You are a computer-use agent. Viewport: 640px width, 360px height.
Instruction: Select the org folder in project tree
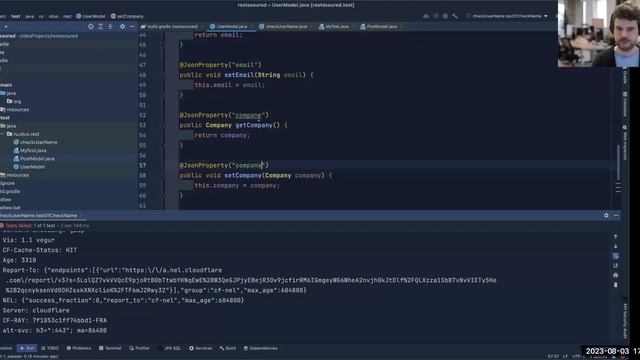[14, 101]
